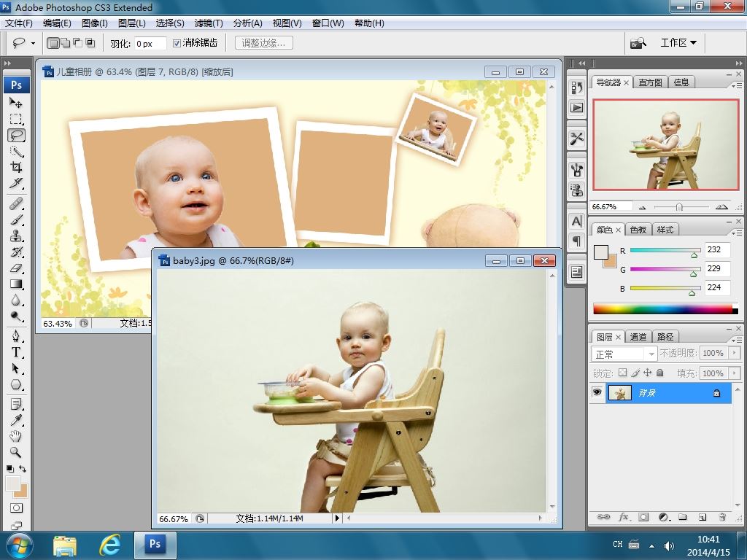Viewport: 747px width, 560px height.
Task: Select the Gradient tool
Action: point(16,284)
